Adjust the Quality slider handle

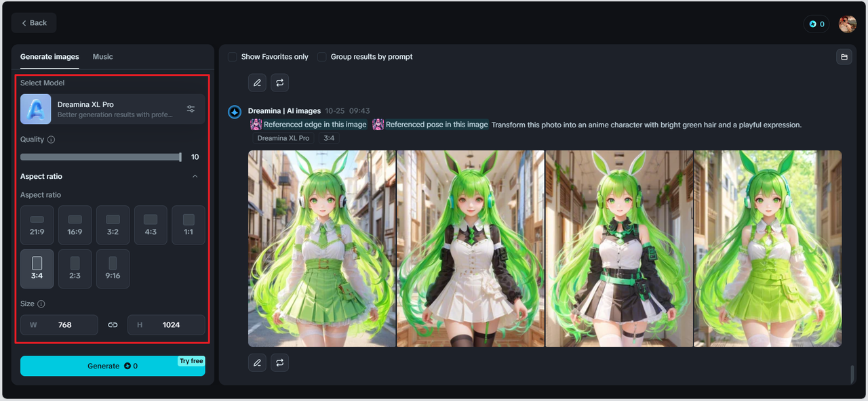click(180, 157)
